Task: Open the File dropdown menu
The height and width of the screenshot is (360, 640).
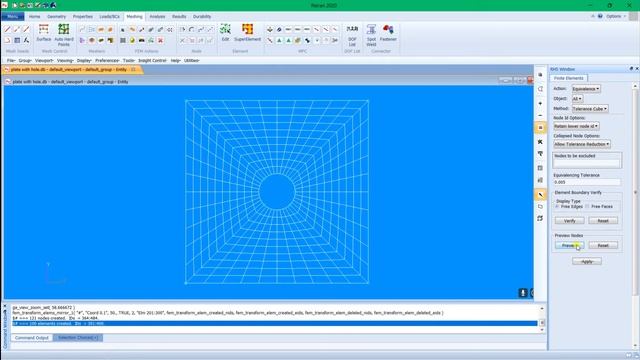Action: click(11, 60)
